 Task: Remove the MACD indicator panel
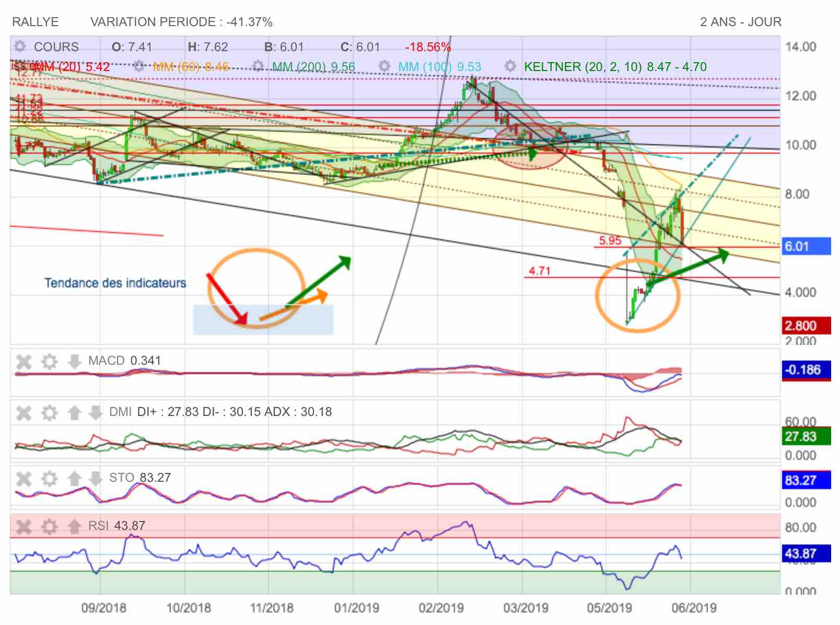(x=24, y=361)
